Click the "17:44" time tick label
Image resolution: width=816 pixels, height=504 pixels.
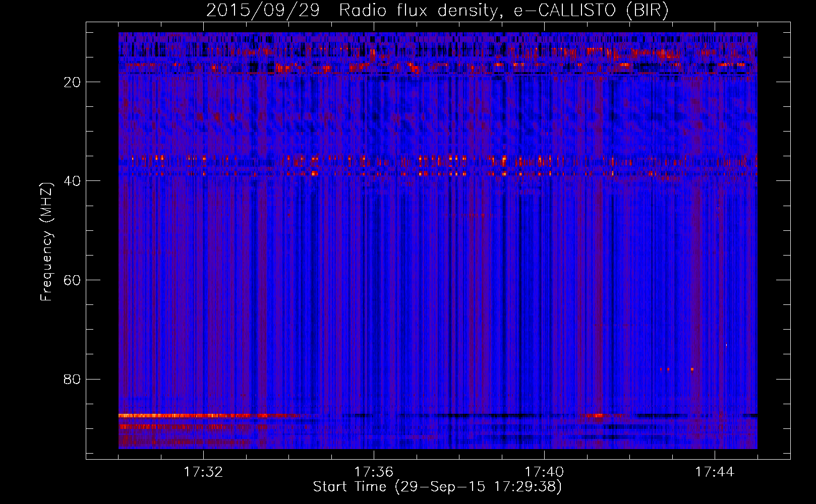coord(715,472)
